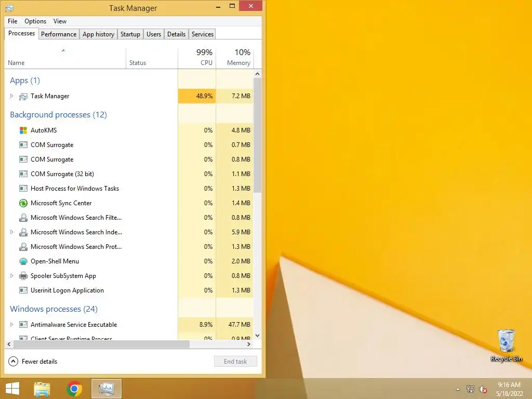532x399 pixels.
Task: Open the Recycle Bin desktop icon
Action: 506,345
